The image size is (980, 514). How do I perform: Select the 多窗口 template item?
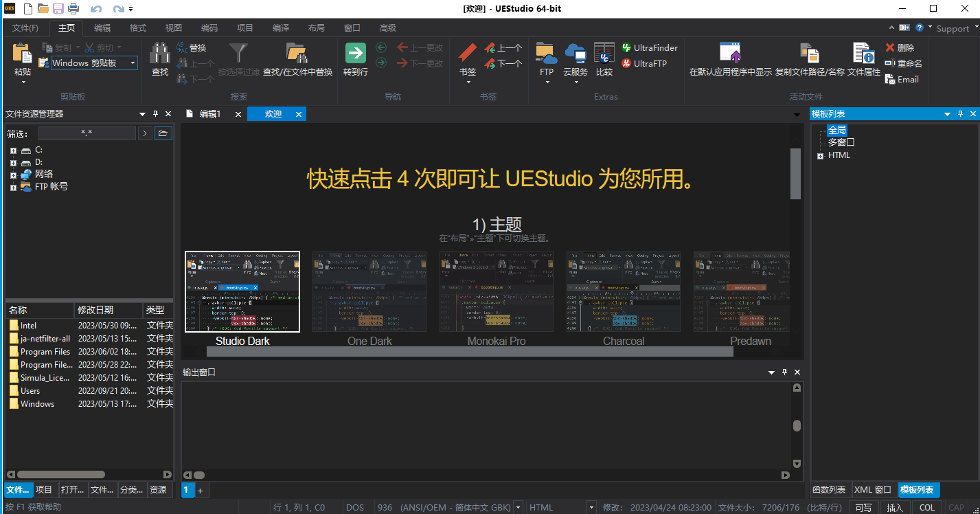(x=841, y=142)
